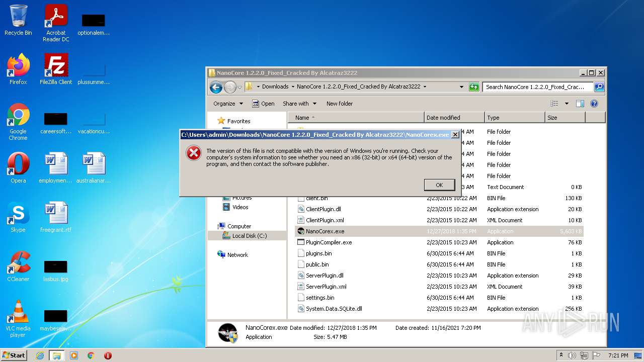Viewport: 644px width, 362px height.
Task: Open the australianar... Word document icon
Action: coord(94,168)
